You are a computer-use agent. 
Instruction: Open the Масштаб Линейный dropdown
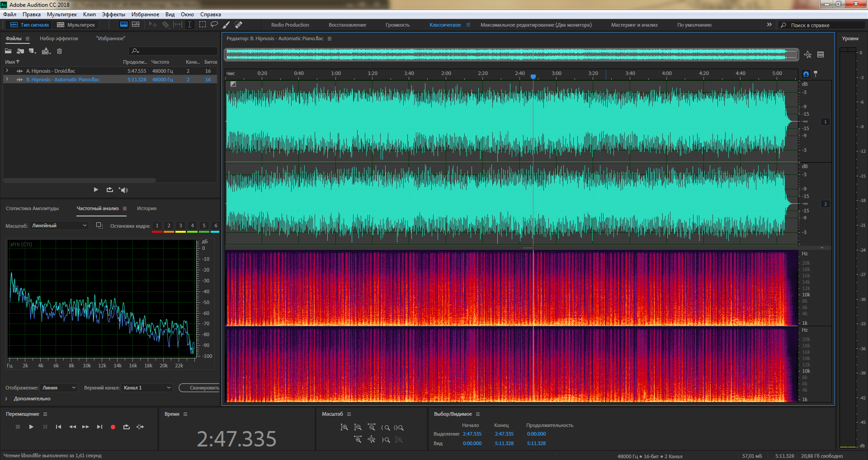tap(59, 225)
